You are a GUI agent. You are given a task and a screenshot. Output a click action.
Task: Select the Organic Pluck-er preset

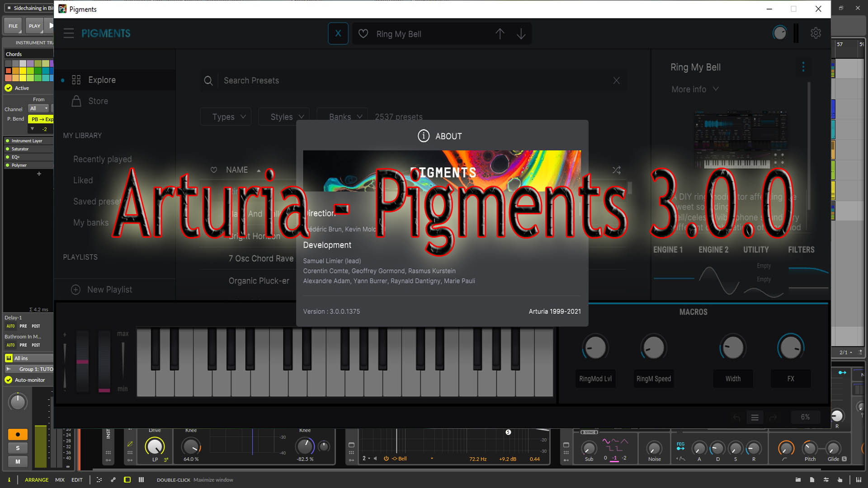click(x=259, y=281)
